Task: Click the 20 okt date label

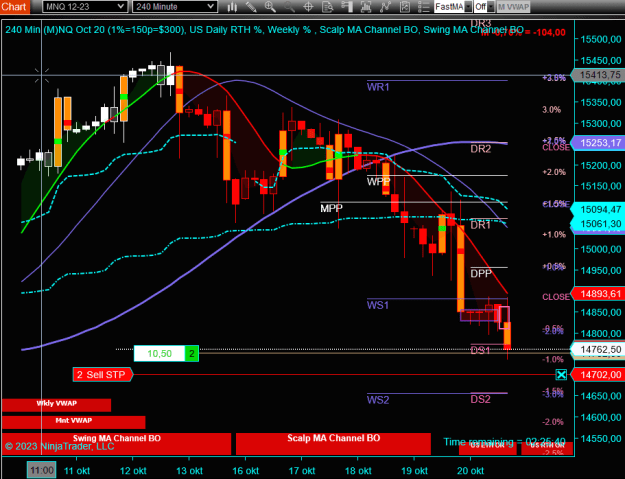Action: 470,471
